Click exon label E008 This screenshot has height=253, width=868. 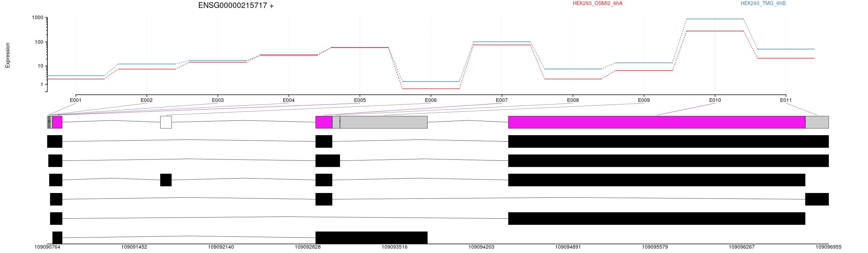point(573,100)
